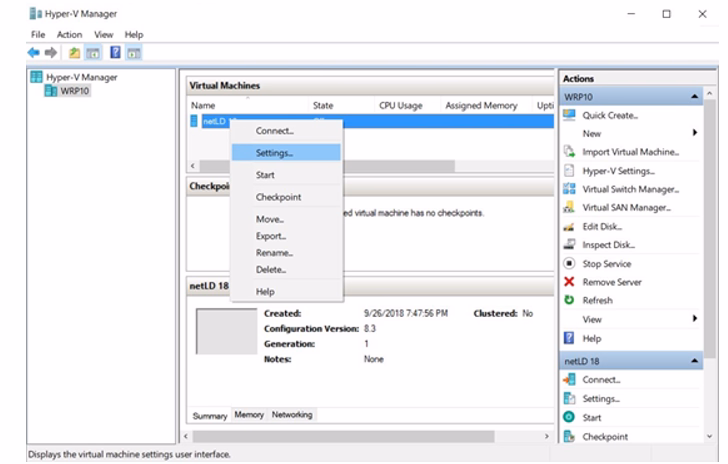Image resolution: width=728 pixels, height=464 pixels.
Task: Click the red X Remove Server icon
Action: click(x=569, y=281)
